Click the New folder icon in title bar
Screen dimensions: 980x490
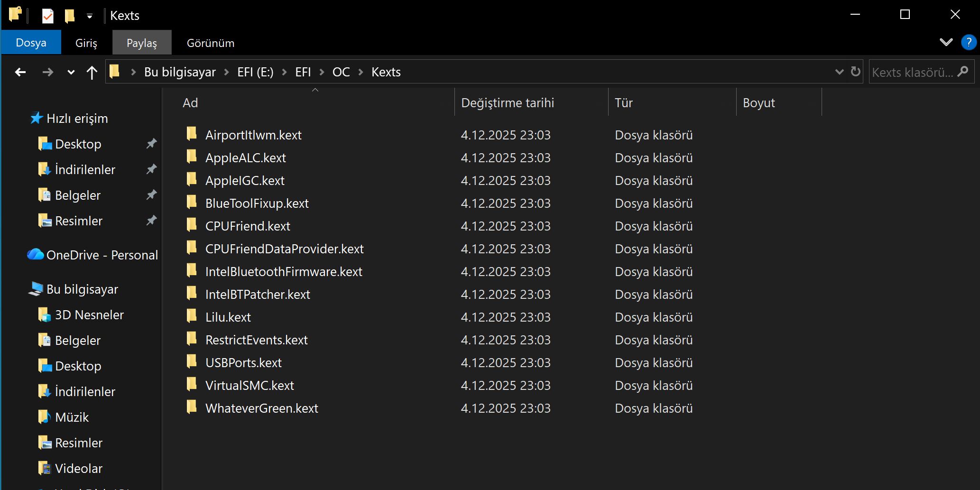[70, 16]
